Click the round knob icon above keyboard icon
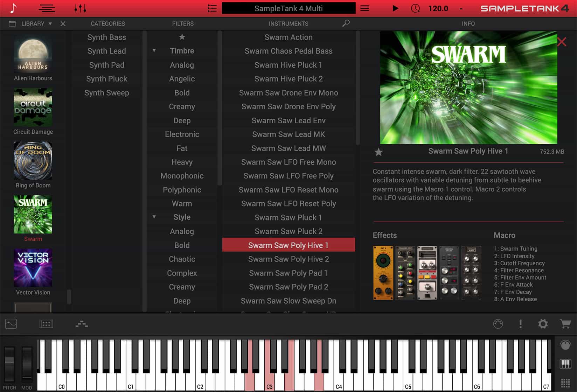 pyautogui.click(x=565, y=345)
